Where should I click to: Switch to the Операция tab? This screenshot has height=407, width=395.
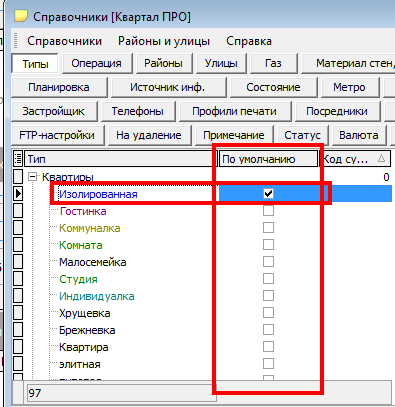[96, 63]
